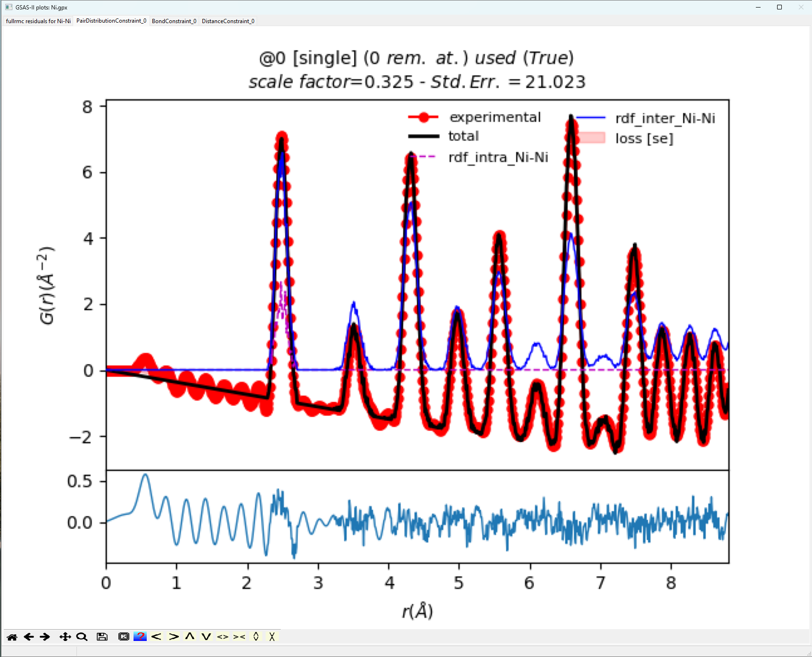Open the fullrmc residuals for Ni-Ni tab

38,21
